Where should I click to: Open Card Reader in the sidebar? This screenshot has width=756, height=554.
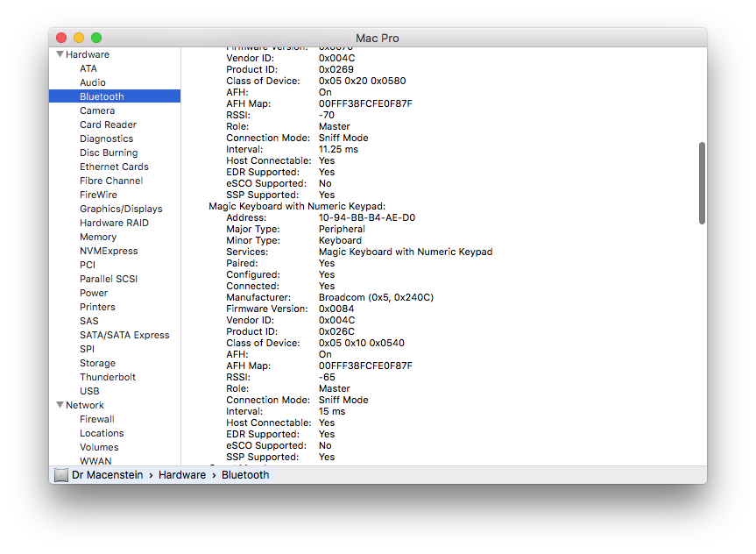pos(108,124)
